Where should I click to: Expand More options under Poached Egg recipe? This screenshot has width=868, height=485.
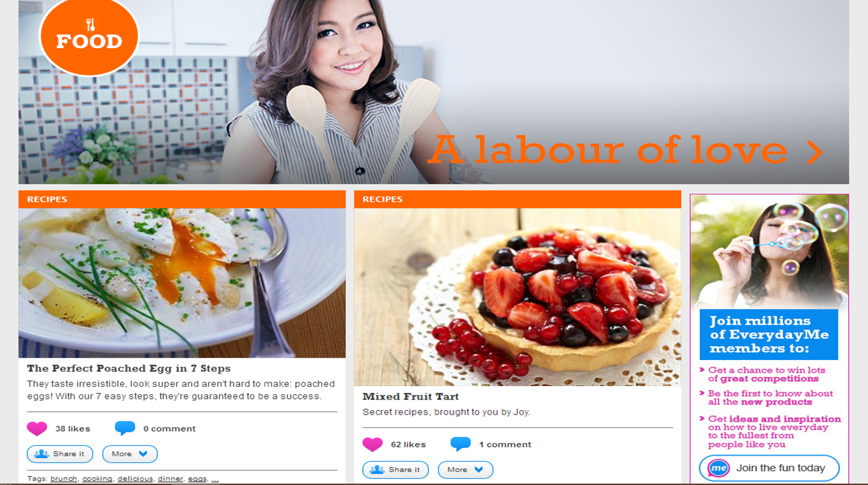tap(129, 454)
